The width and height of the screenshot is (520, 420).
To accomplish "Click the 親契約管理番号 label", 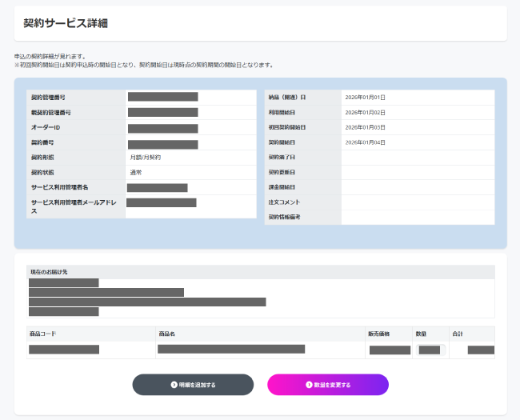I will tap(50, 113).
